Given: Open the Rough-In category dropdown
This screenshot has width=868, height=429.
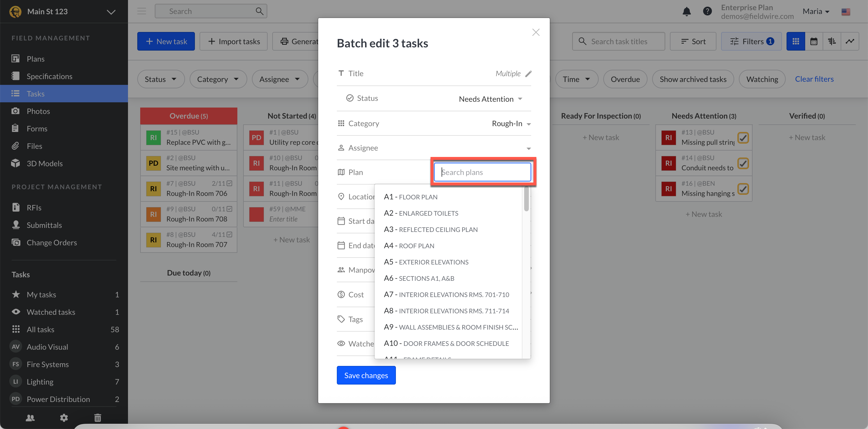Looking at the screenshot, I should click(x=511, y=124).
